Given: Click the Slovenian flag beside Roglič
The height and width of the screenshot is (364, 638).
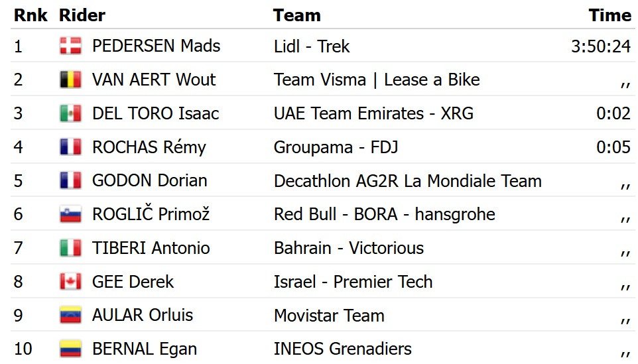Looking at the screenshot, I should coord(70,214).
